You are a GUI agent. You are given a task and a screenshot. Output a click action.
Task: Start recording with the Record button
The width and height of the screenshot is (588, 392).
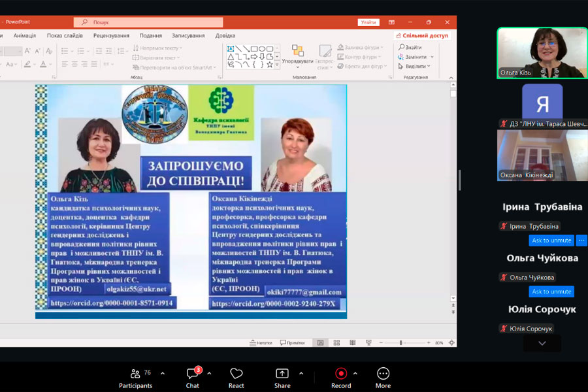[341, 377]
